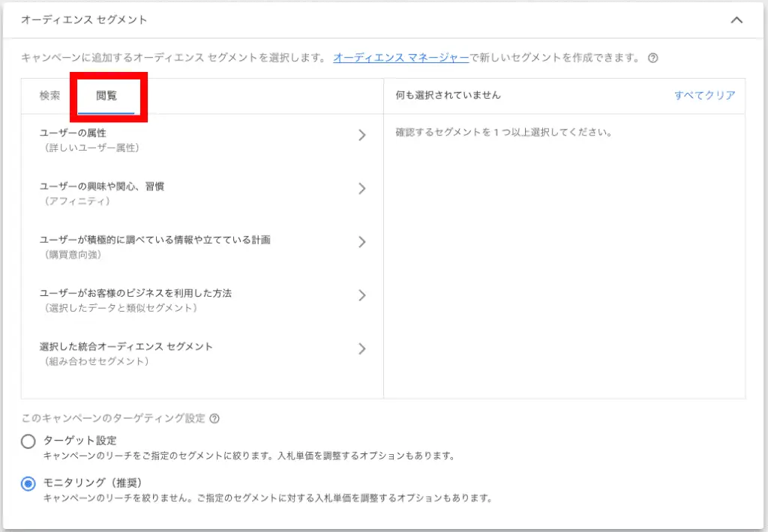Click （組み合わせセグメント）subtitle text
The image size is (768, 532).
(x=97, y=360)
